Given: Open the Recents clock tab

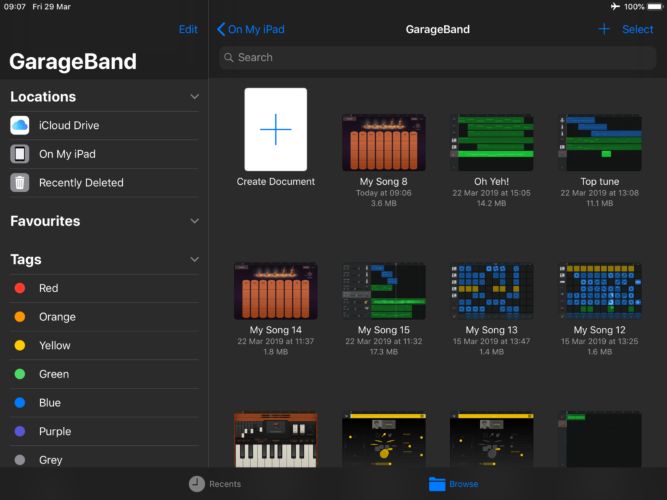Looking at the screenshot, I should point(215,484).
